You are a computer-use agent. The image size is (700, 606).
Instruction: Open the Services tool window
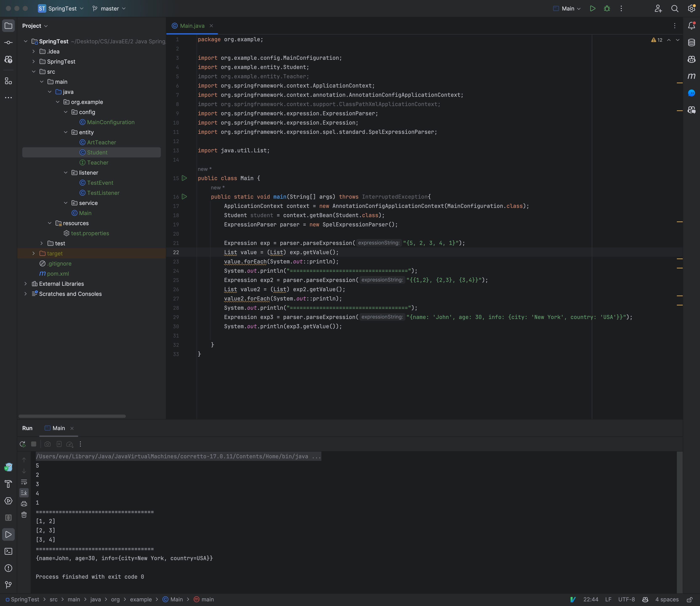(8, 501)
